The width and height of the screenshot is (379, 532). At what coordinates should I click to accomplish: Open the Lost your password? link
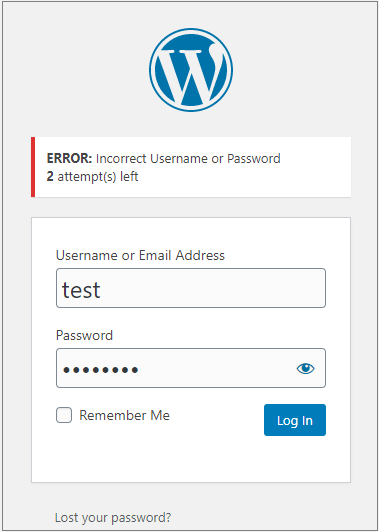(x=113, y=517)
